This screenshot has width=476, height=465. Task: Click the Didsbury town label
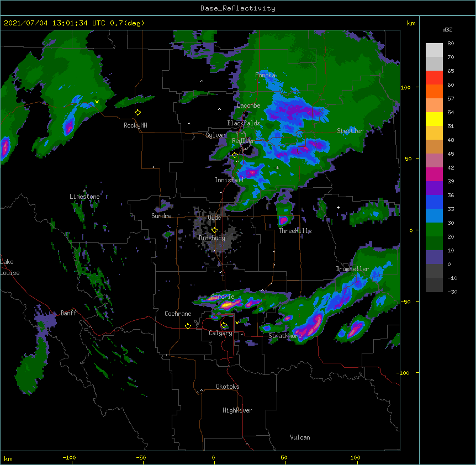click(212, 238)
